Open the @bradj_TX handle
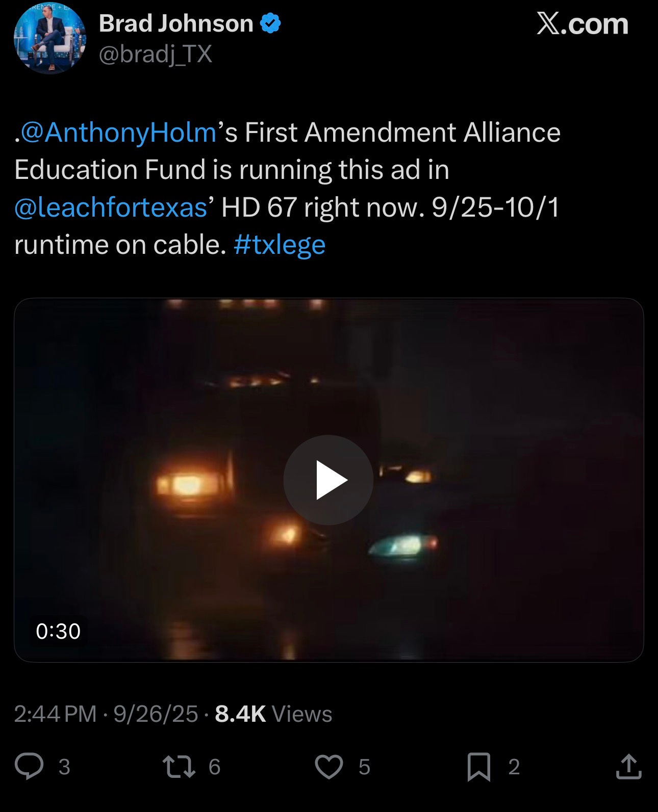This screenshot has width=658, height=812. click(156, 54)
